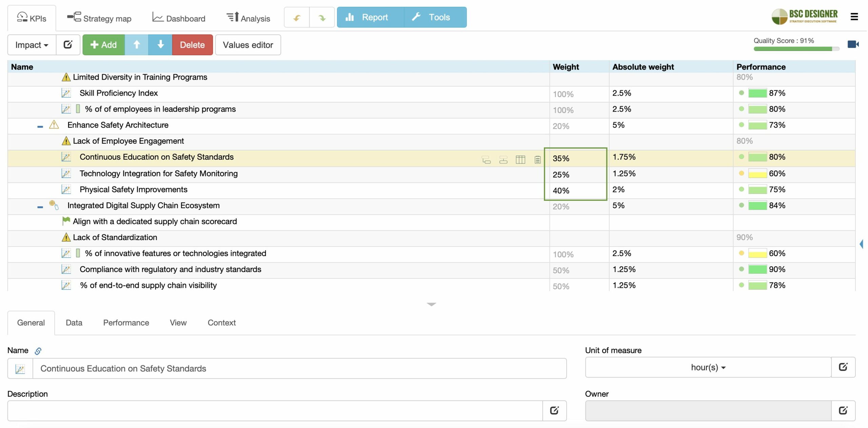Open the Impact dropdown
Viewport: 868px width, 428px height.
[31, 44]
